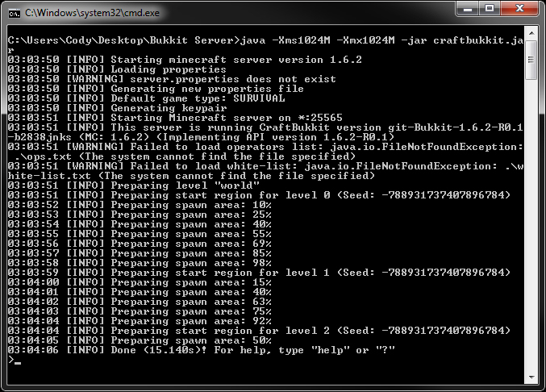Click the Starting Minecraft server on *:25565 line
546x392 pixels.
pyautogui.click(x=175, y=118)
